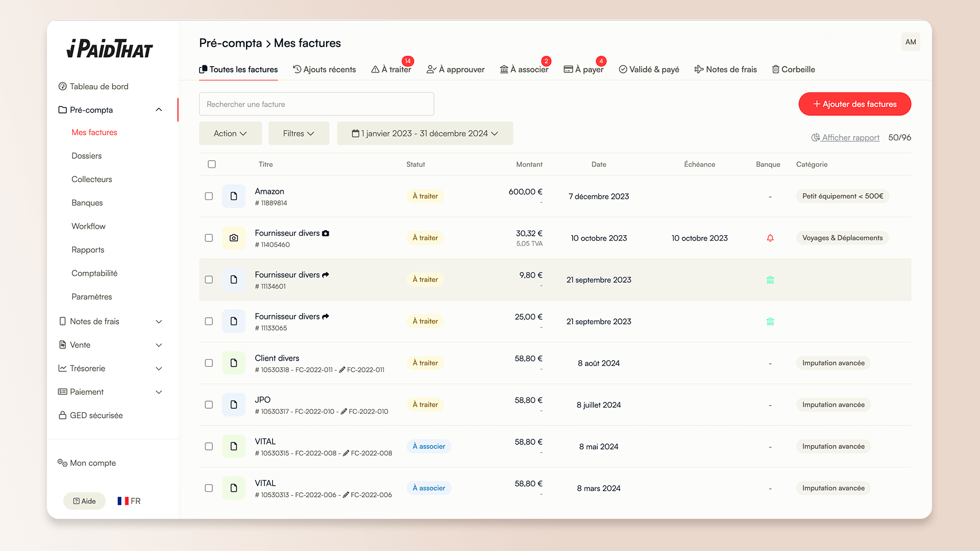Click the Aide help button
Image resolution: width=980 pixels, height=551 pixels.
pos(84,501)
